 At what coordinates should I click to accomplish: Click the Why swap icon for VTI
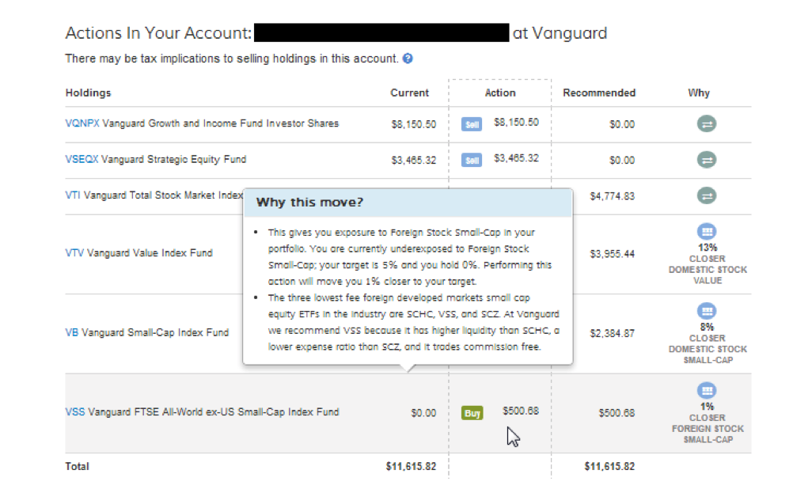coord(707,196)
